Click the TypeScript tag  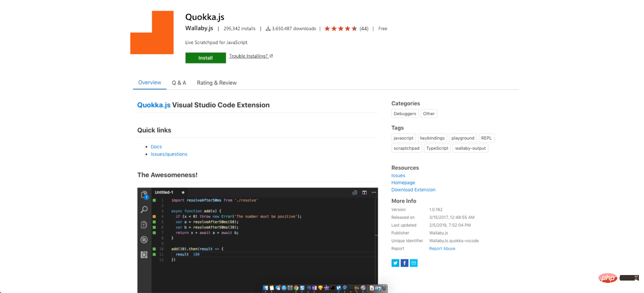coord(437,148)
